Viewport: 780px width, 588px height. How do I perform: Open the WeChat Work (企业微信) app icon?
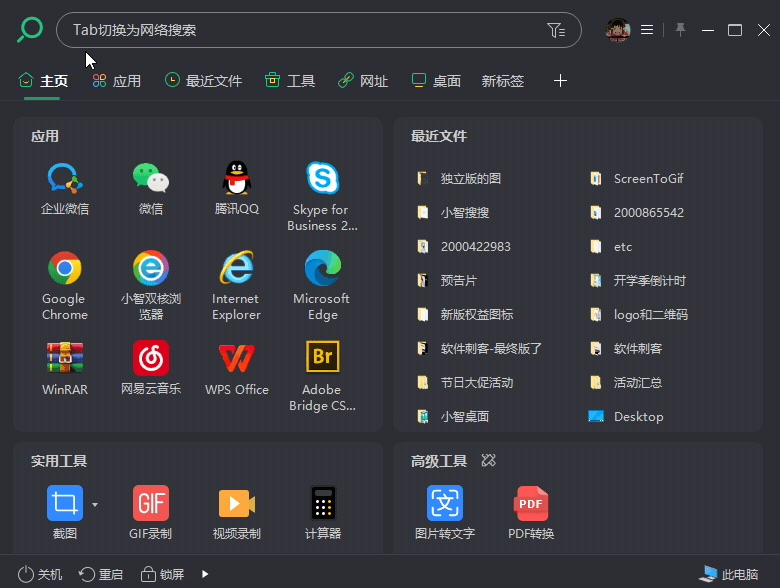pyautogui.click(x=65, y=180)
